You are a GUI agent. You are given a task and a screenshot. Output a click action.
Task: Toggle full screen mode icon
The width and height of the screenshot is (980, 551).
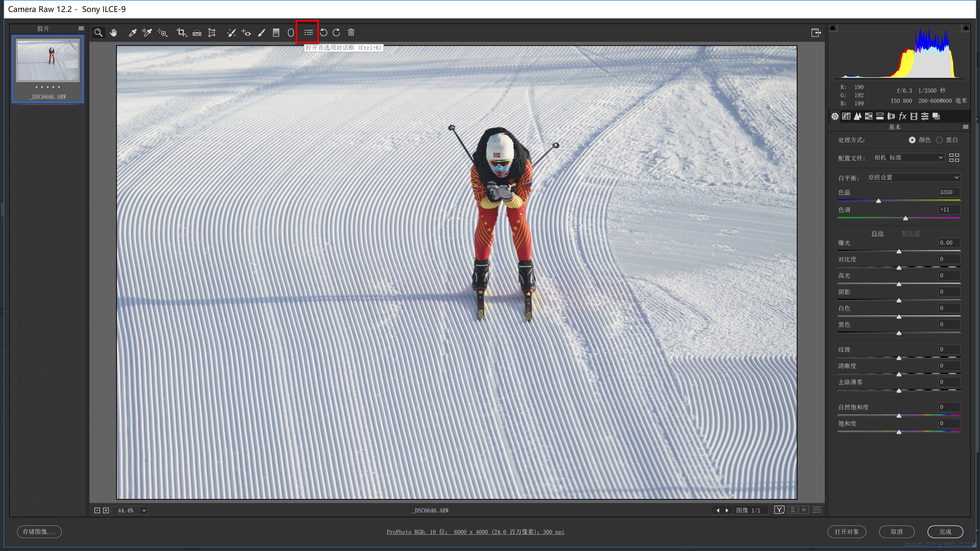[816, 33]
